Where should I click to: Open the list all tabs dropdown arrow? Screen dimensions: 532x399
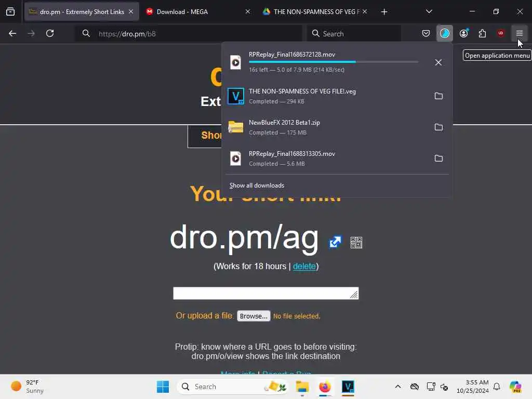point(429,11)
